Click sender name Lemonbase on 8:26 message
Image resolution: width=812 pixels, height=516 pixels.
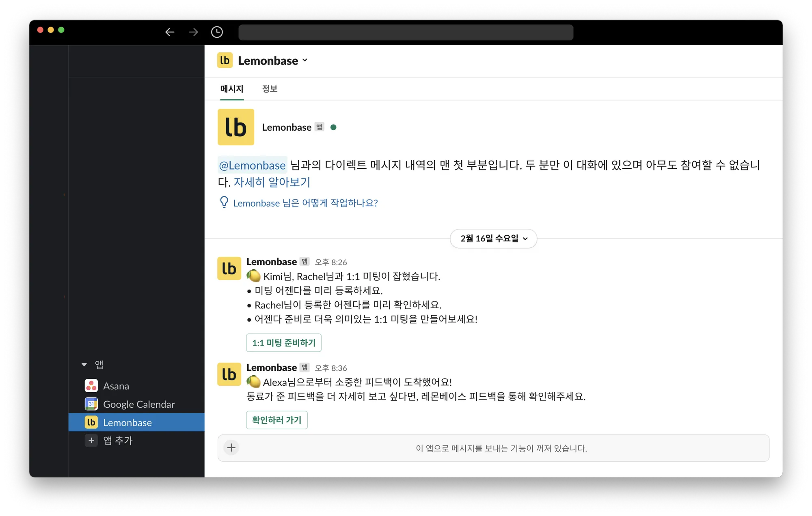tap(271, 262)
